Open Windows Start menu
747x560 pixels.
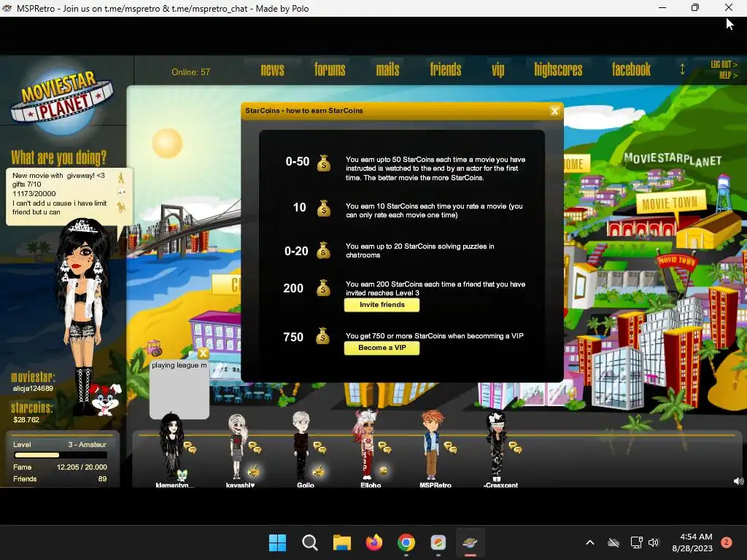pos(277,542)
